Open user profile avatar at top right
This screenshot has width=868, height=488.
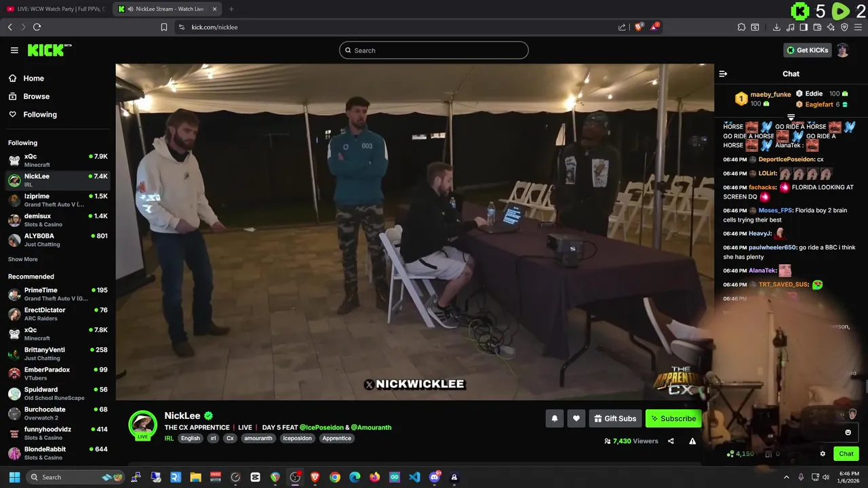pos(843,50)
